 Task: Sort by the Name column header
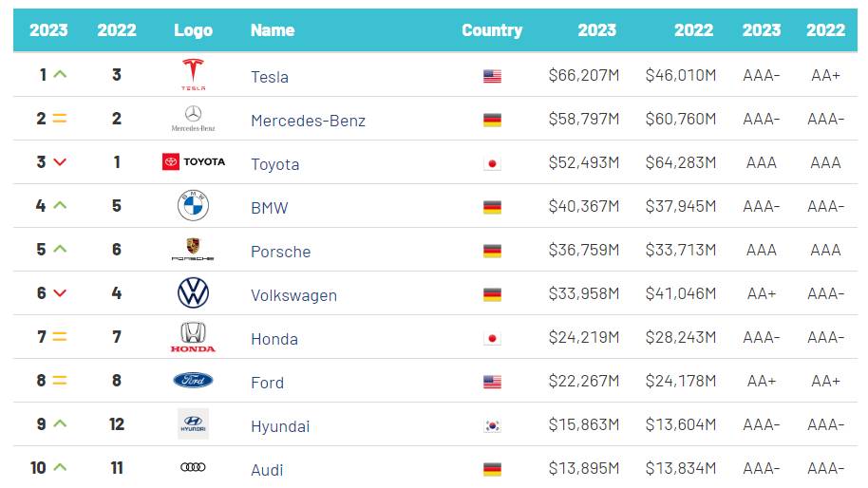(273, 30)
